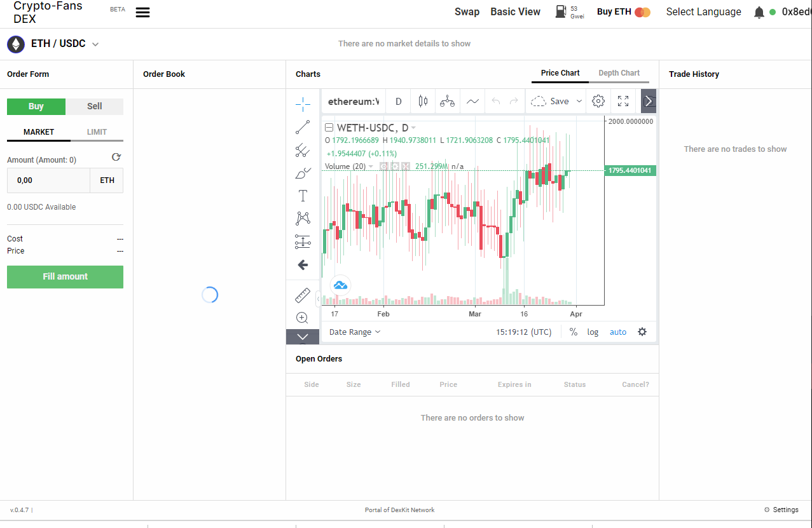This screenshot has height=528, width=812.
Task: Select the trend line drawing tool
Action: tap(303, 127)
